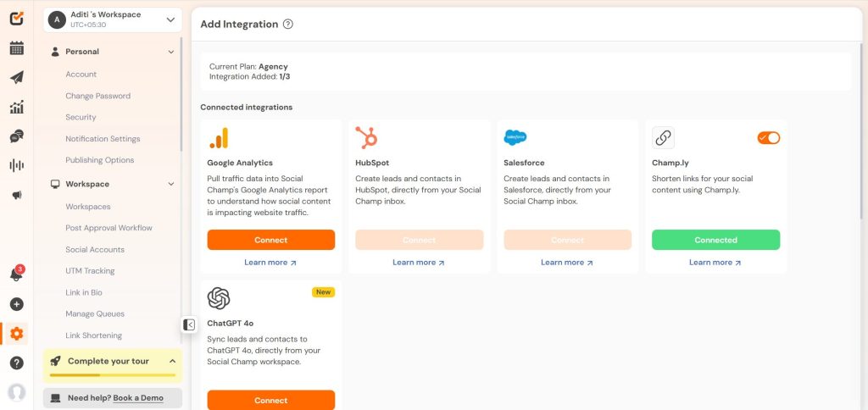Click the workspace avatar letter A

tap(57, 20)
